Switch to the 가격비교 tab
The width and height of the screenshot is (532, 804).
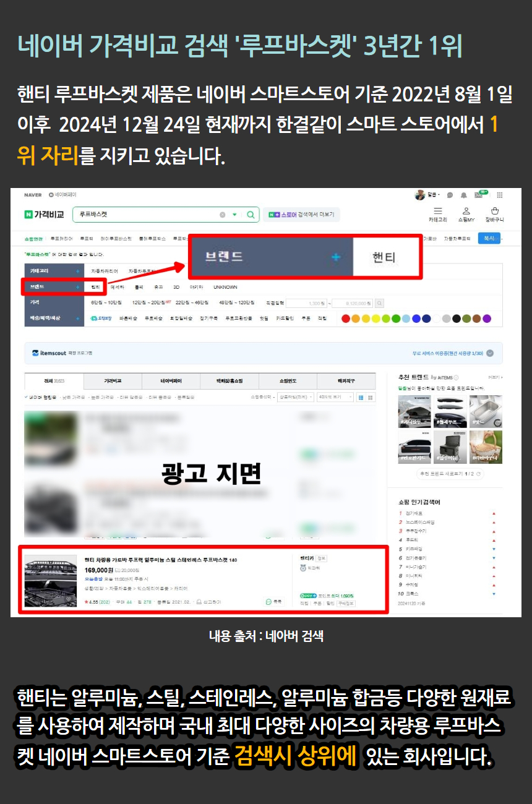tap(112, 381)
